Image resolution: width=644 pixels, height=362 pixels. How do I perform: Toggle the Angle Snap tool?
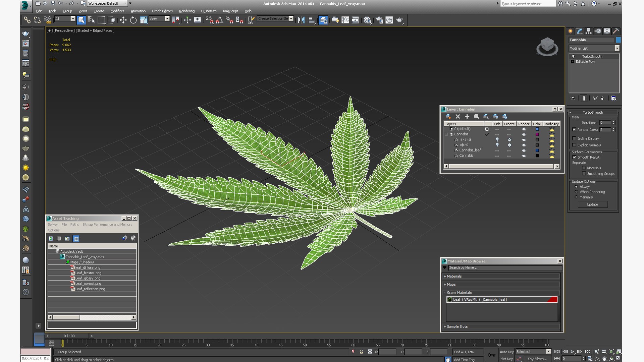point(219,20)
